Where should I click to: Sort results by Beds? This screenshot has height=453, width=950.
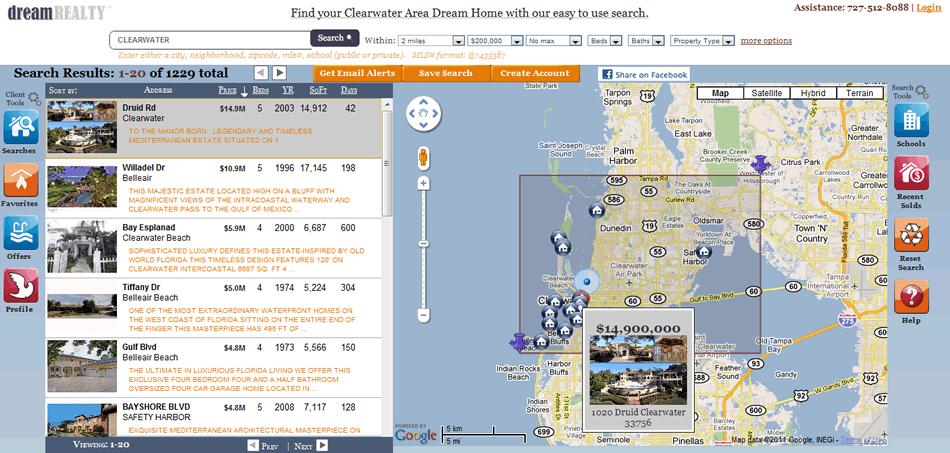pyautogui.click(x=260, y=90)
